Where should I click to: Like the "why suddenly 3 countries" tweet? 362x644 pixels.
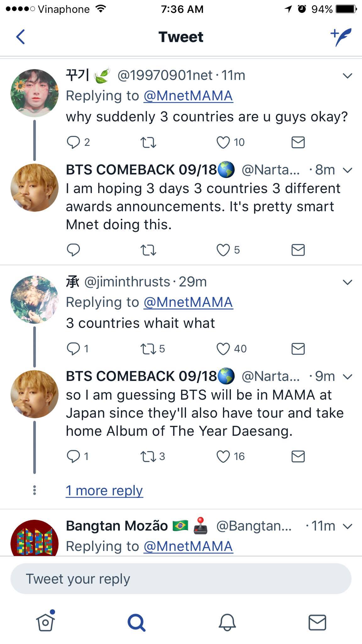point(223,142)
